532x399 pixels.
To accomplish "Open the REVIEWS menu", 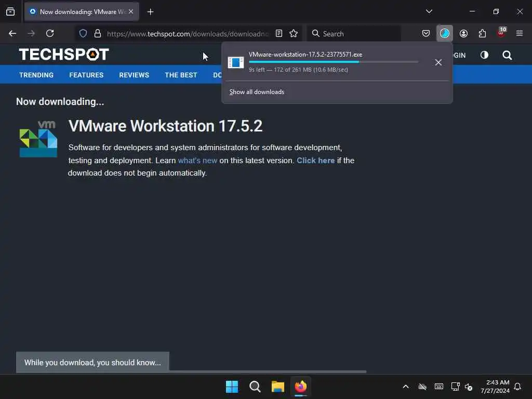I will coord(134,75).
